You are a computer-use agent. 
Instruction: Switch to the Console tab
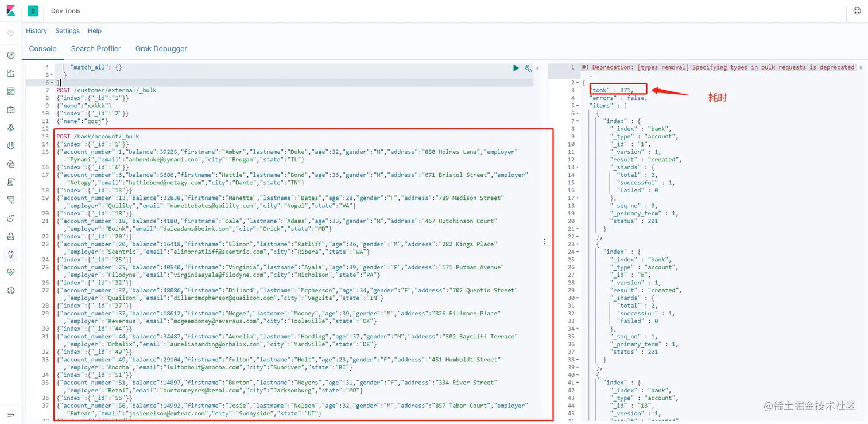coord(42,49)
